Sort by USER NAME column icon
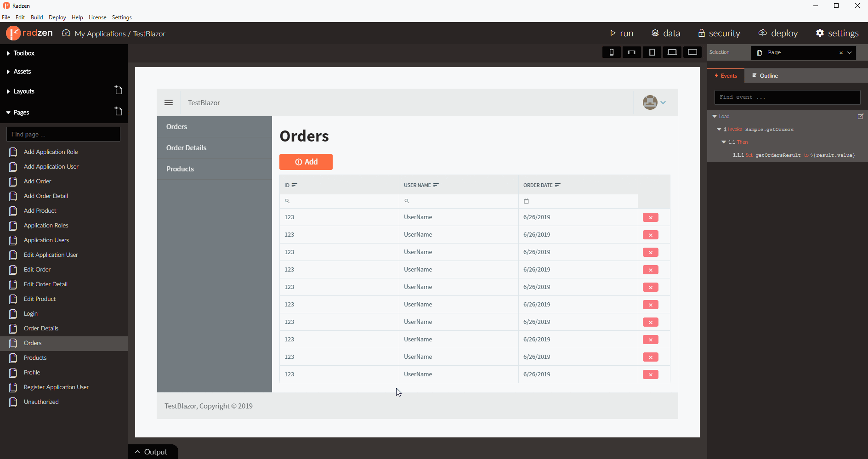The image size is (868, 459). coord(436,185)
